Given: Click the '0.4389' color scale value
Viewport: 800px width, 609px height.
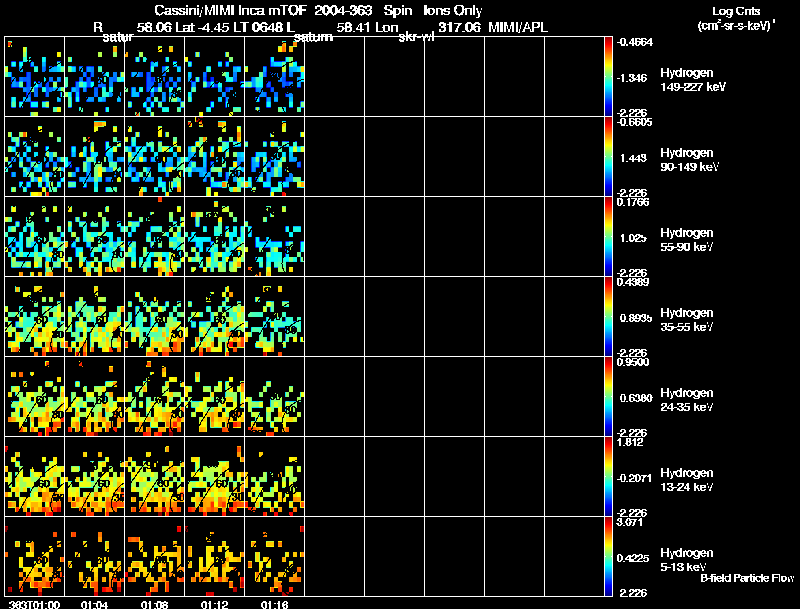Looking at the screenshot, I should [633, 282].
